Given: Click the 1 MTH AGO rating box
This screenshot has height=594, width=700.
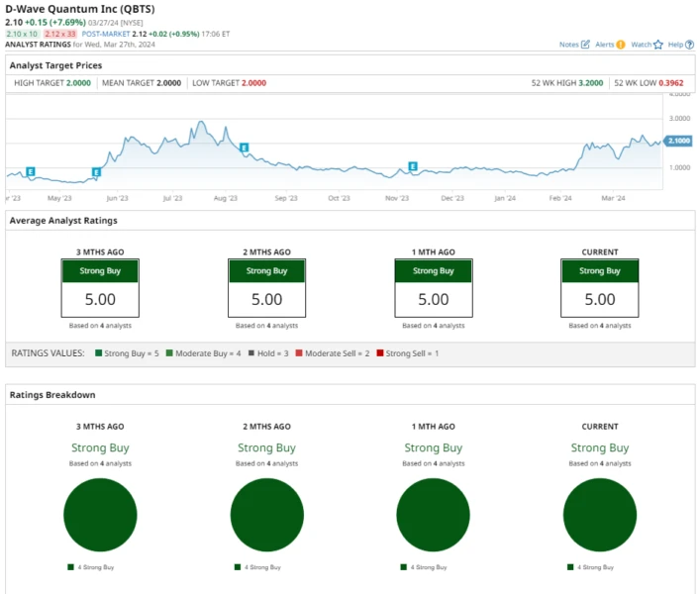Looking at the screenshot, I should (x=433, y=288).
